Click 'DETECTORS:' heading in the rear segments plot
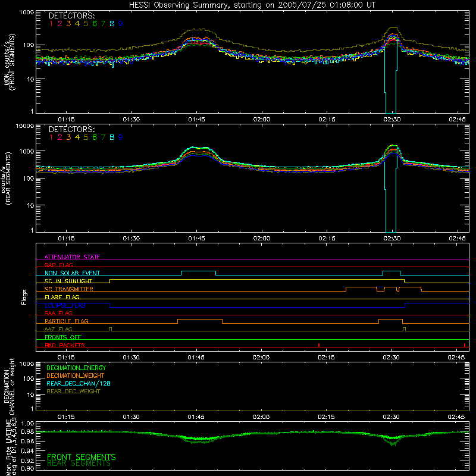Image resolution: width=476 pixels, height=476 pixels. point(72,130)
